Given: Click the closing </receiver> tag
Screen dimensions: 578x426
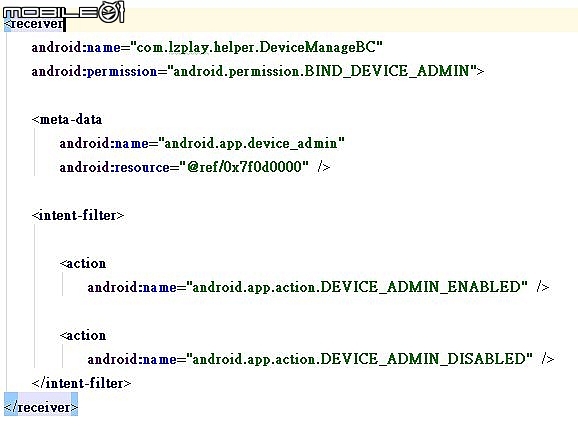Looking at the screenshot, I should click(x=41, y=408).
